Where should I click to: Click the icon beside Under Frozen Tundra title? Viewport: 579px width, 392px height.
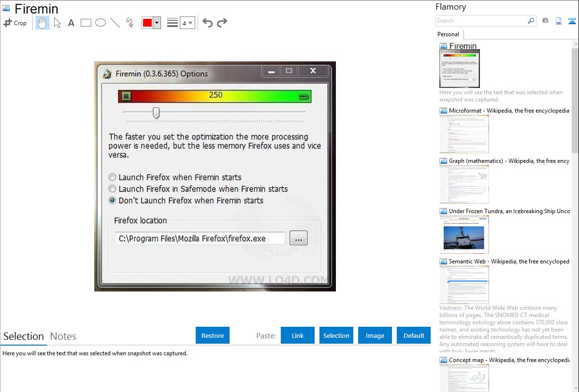pyautogui.click(x=444, y=211)
